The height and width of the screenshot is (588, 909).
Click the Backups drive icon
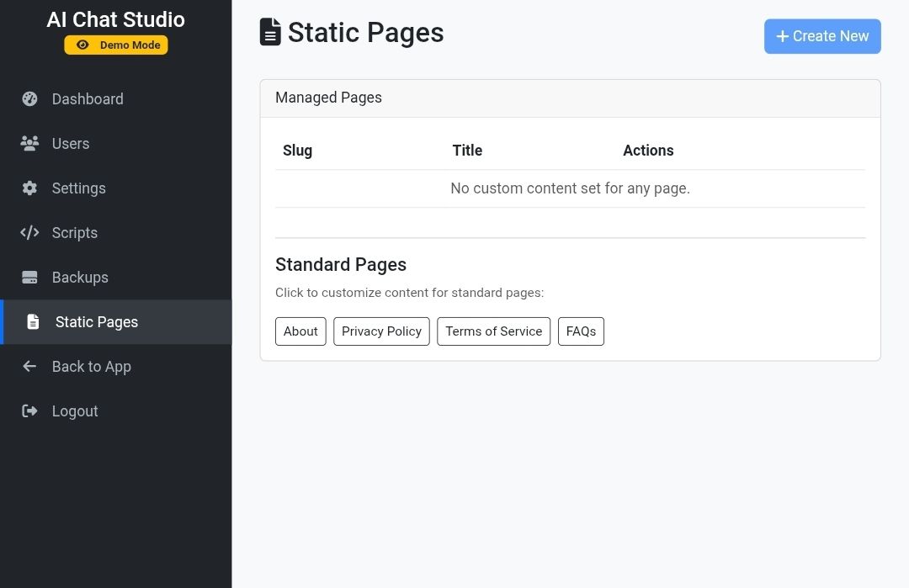click(29, 278)
